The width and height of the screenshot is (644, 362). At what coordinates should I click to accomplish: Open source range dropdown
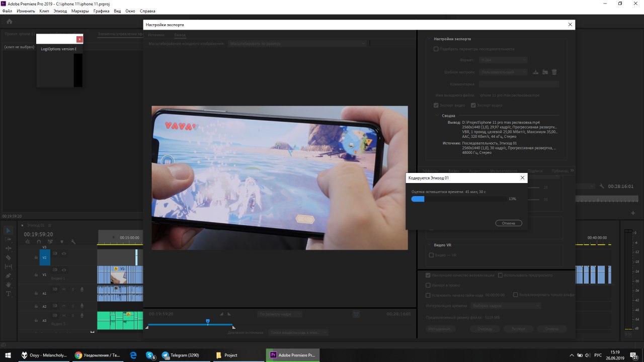298,332
